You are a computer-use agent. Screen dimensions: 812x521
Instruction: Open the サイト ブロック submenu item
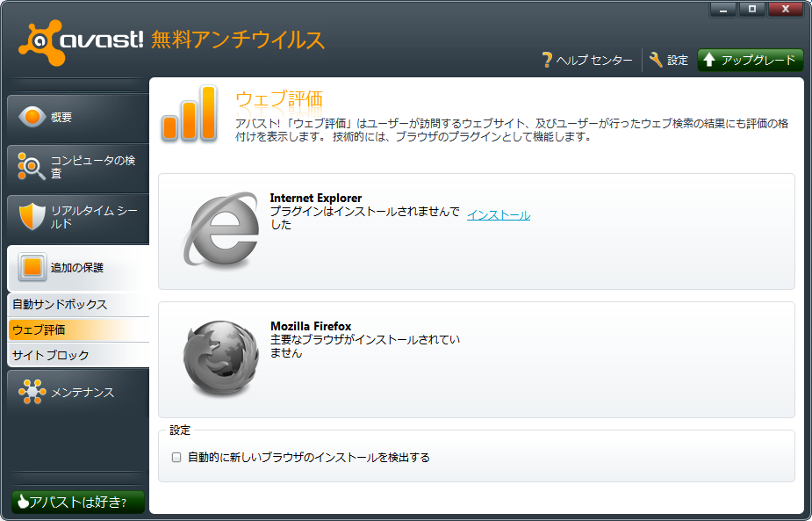click(x=79, y=355)
